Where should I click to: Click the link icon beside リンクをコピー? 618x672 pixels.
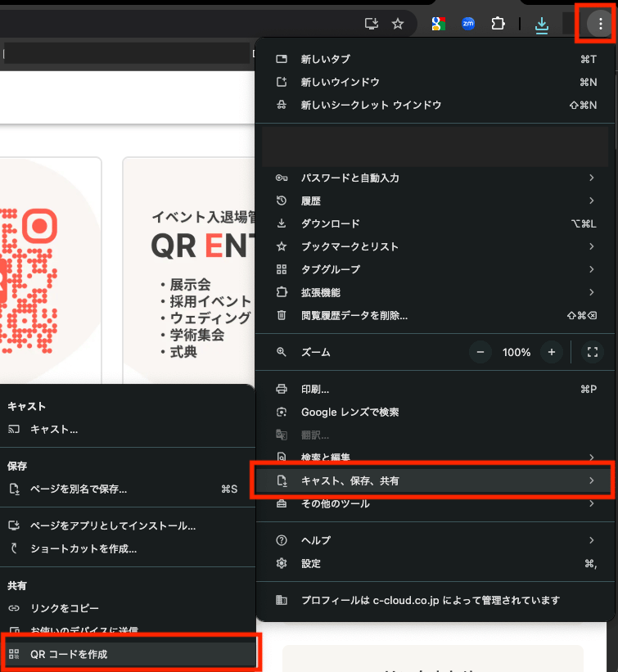coord(14,608)
